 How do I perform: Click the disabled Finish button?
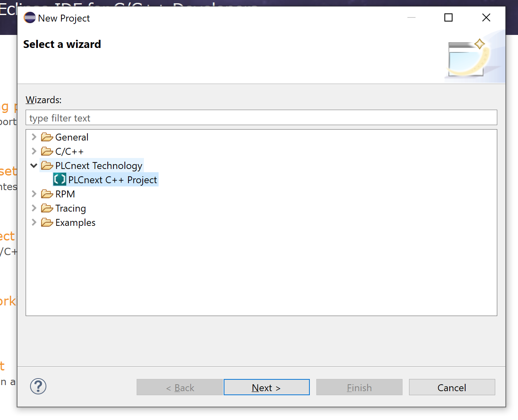[x=359, y=388]
